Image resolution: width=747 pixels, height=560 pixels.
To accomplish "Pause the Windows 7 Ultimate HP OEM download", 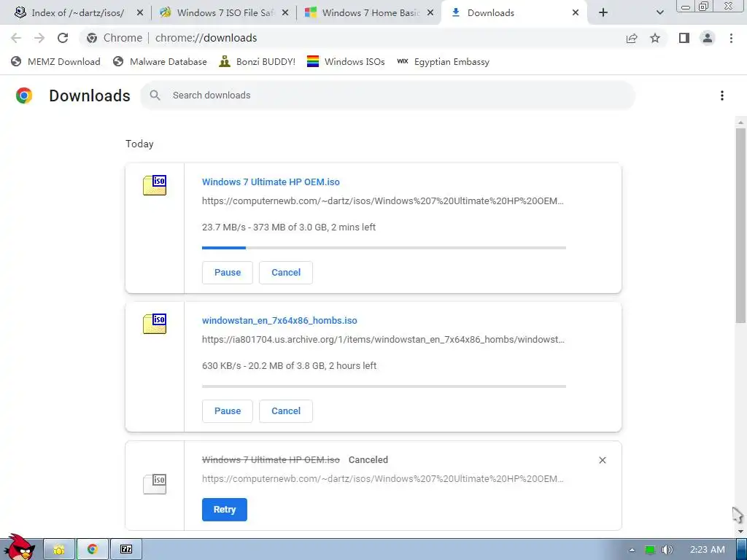I will coord(228,273).
